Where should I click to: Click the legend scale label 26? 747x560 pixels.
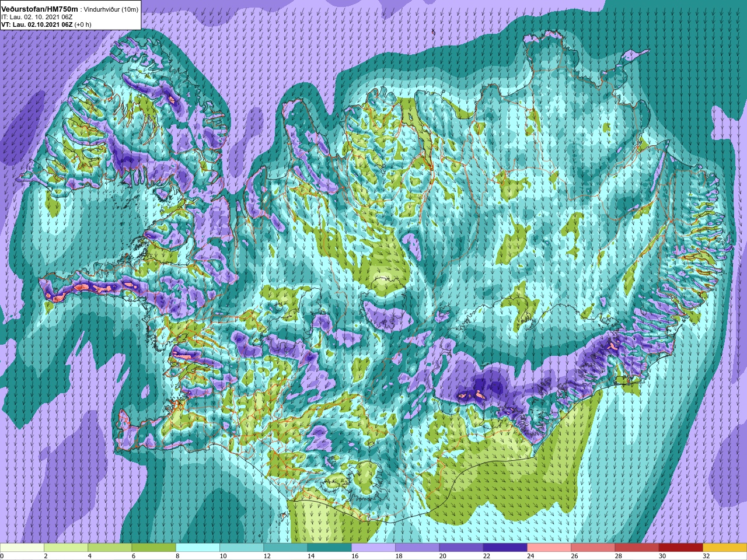pyautogui.click(x=574, y=556)
